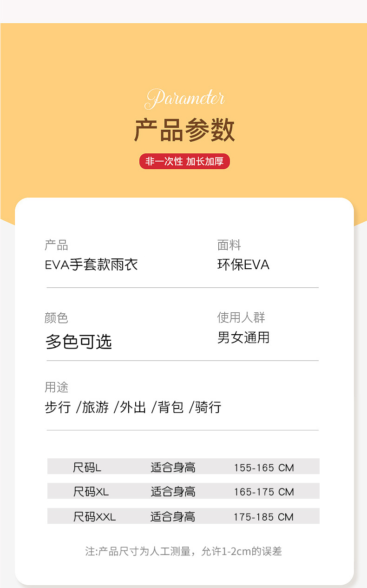Click the 尺码L size cell
This screenshot has width=367, height=588.
[x=87, y=467]
